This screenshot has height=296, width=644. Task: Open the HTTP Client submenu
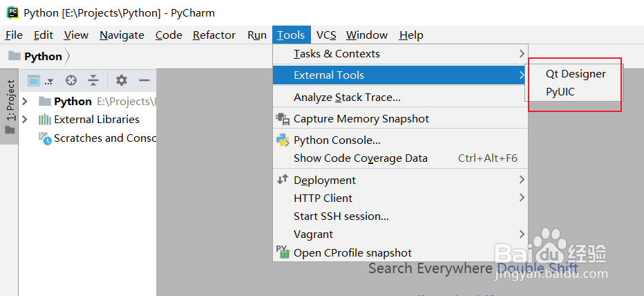pyautogui.click(x=400, y=198)
